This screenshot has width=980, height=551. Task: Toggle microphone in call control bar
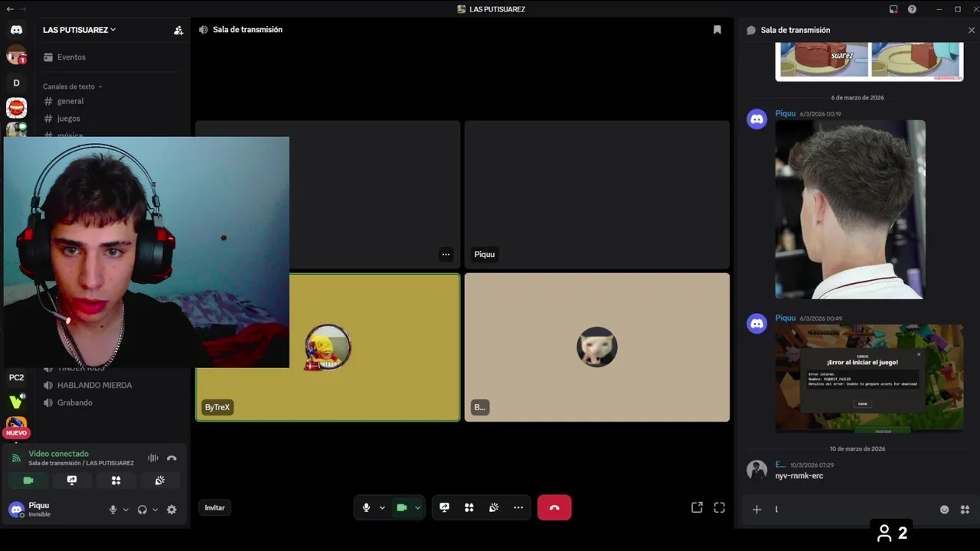coord(366,507)
